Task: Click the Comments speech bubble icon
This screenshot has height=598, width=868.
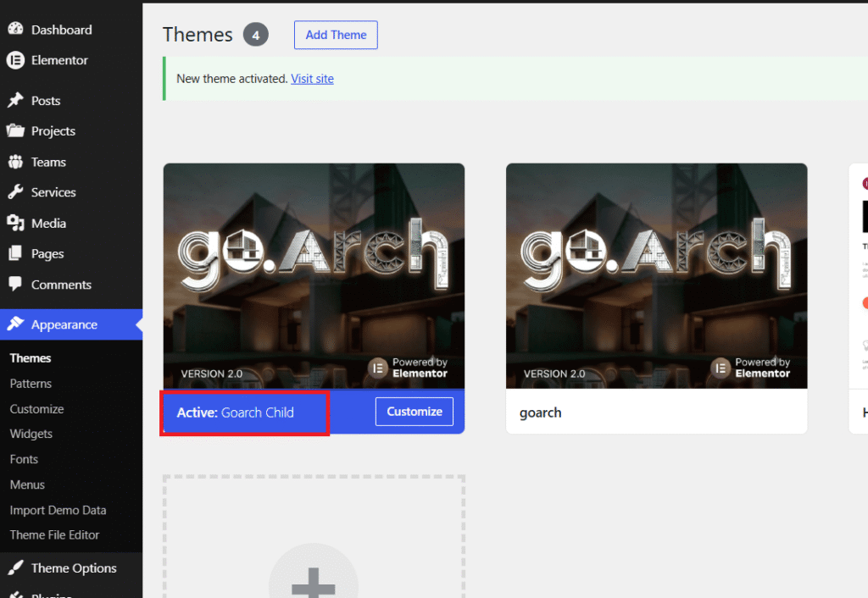Action: point(15,285)
